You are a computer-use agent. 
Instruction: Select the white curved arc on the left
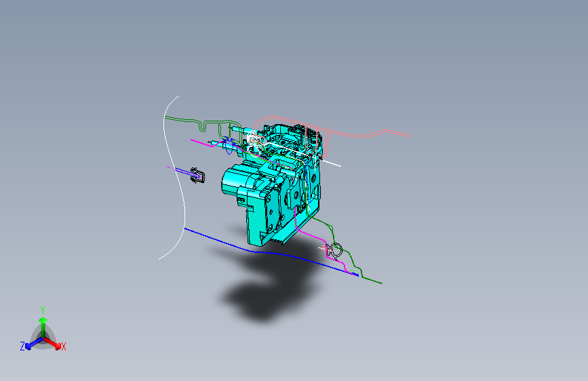[174, 176]
